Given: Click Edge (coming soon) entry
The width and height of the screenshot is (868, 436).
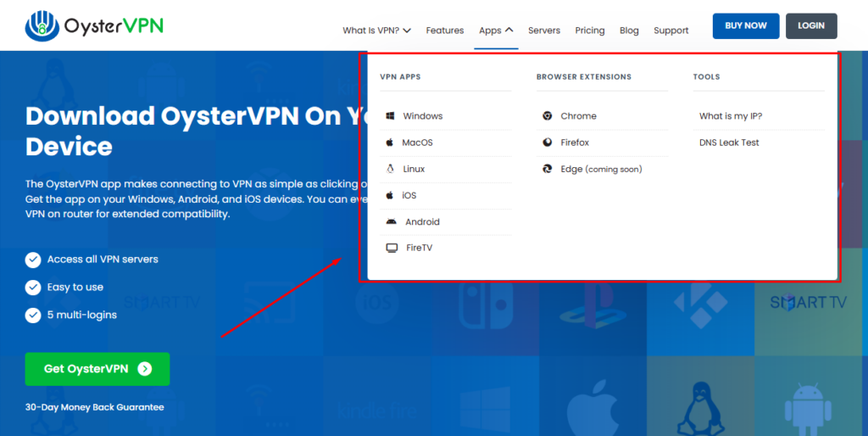Looking at the screenshot, I should (603, 169).
